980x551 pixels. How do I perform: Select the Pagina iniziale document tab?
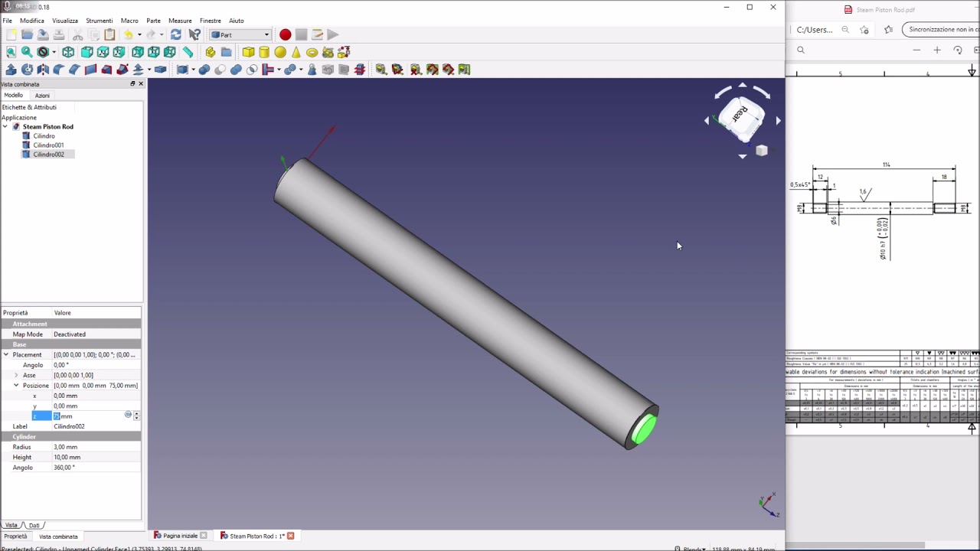tap(180, 536)
